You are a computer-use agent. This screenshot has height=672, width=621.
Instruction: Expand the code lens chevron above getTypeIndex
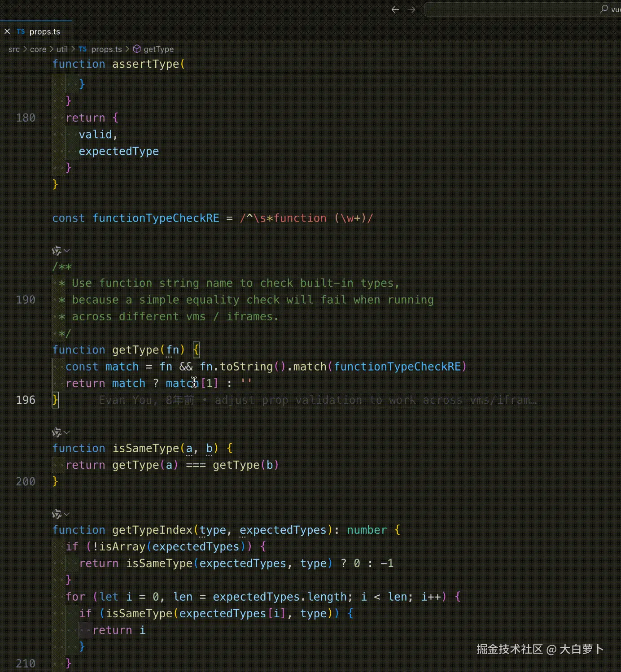67,514
